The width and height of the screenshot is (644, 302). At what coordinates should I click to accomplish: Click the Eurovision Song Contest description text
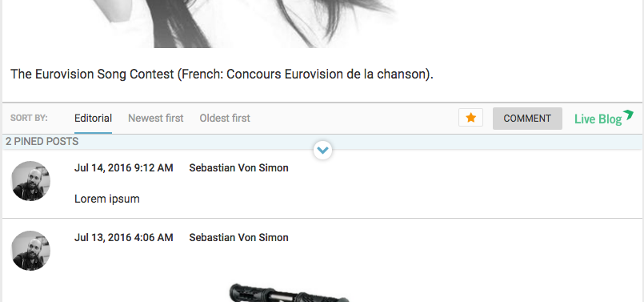(x=222, y=74)
